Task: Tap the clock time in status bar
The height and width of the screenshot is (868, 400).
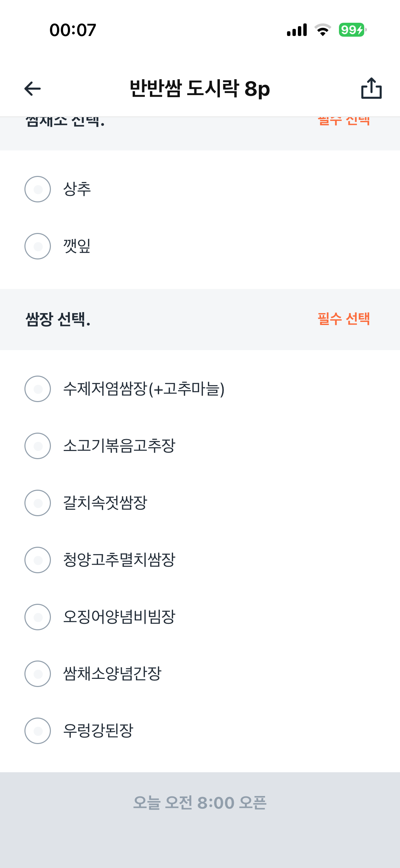Action: [73, 30]
